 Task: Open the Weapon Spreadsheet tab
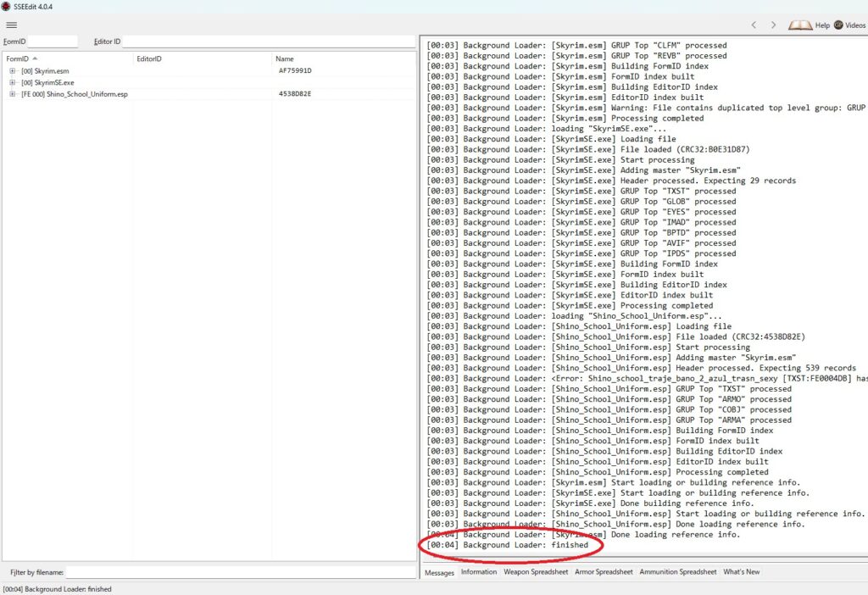pos(536,572)
